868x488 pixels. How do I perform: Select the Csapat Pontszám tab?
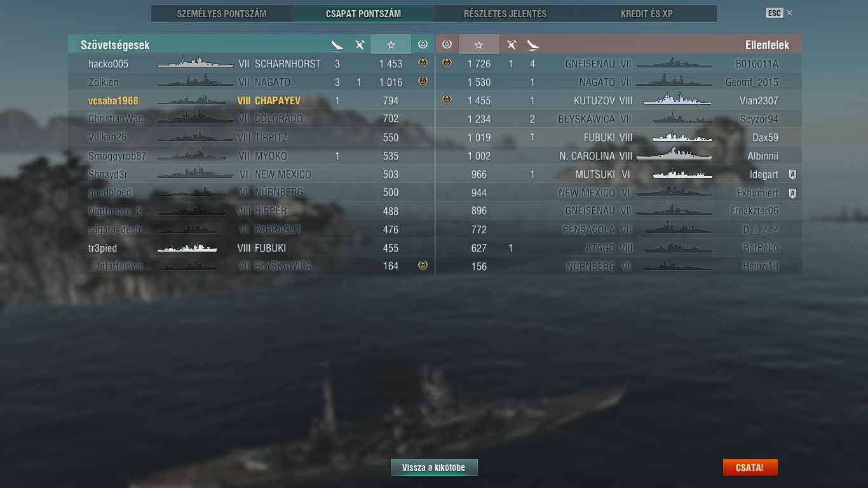pos(363,13)
